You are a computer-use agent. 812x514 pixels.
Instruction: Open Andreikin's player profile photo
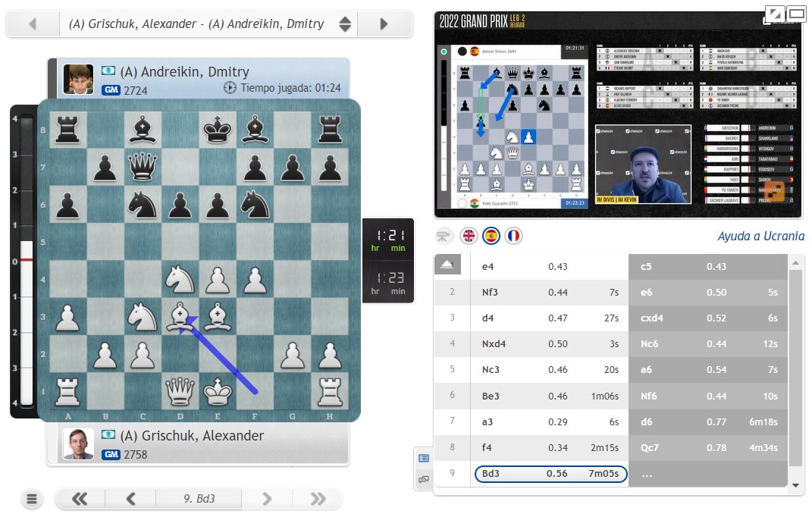[78, 79]
